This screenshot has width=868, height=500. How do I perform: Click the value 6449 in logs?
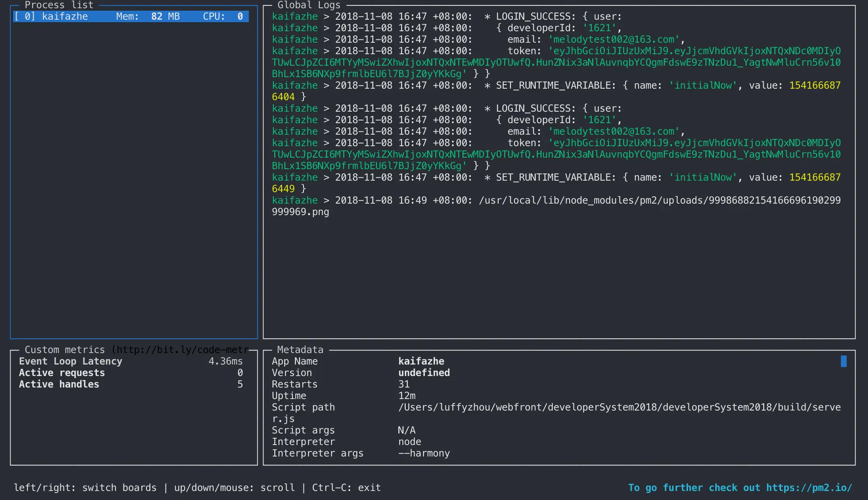(283, 189)
